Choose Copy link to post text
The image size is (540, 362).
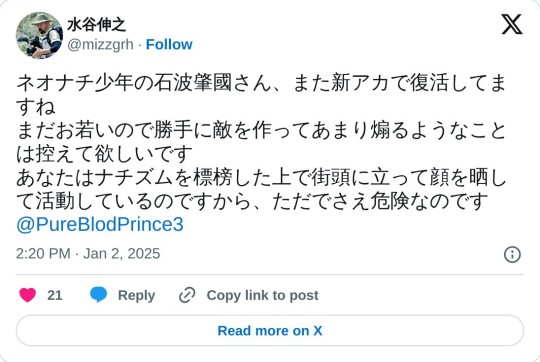click(x=262, y=295)
